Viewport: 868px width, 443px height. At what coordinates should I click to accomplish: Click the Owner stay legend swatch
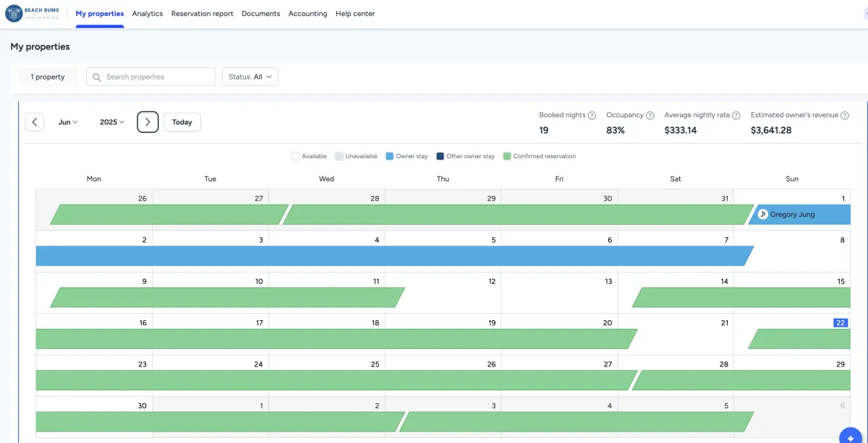click(x=390, y=156)
